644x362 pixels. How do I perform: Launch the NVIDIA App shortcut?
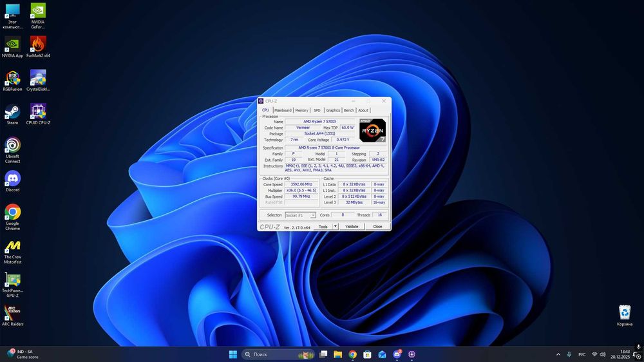coord(12,47)
